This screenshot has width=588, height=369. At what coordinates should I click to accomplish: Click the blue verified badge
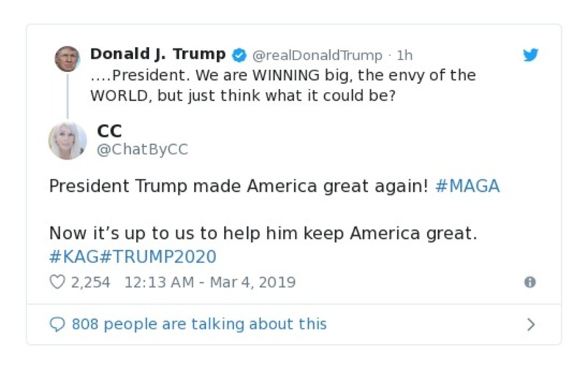coord(240,55)
